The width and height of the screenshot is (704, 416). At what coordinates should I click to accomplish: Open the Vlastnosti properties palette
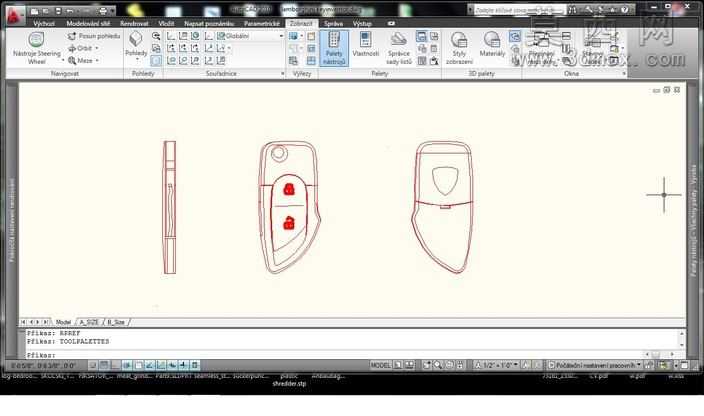[x=365, y=45]
